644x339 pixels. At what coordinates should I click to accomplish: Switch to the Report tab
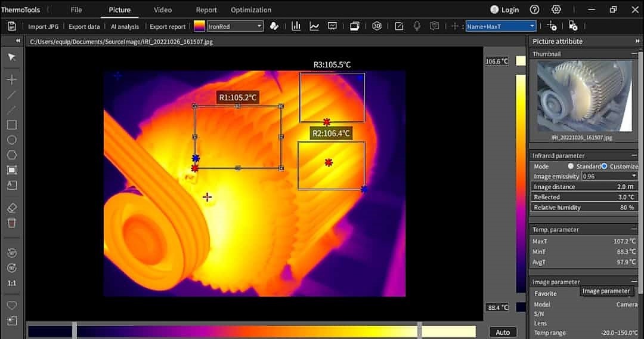[x=206, y=10]
